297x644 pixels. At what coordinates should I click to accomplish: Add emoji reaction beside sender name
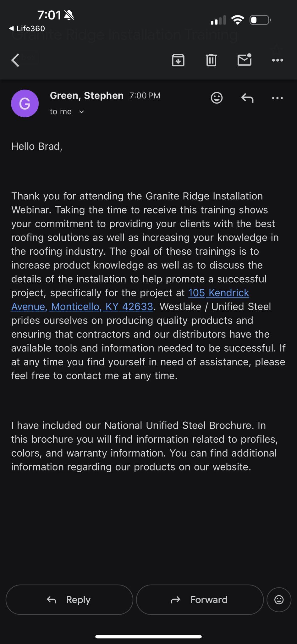[x=217, y=98]
